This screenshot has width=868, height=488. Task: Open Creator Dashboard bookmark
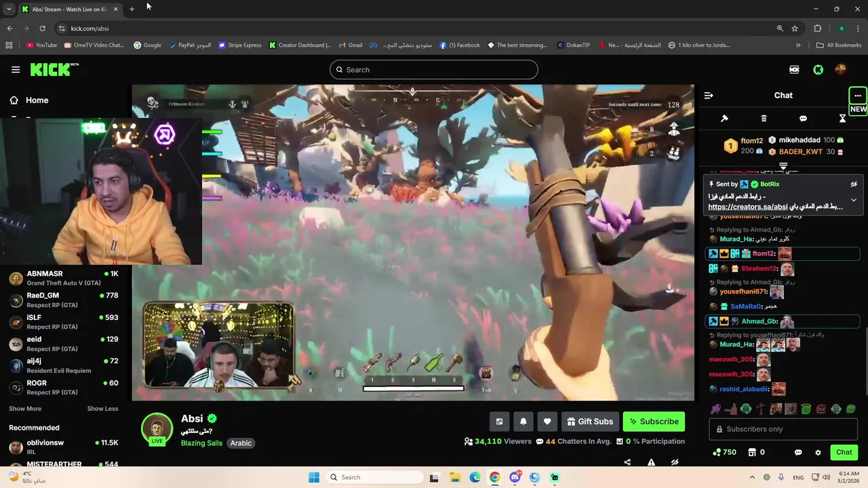pos(300,45)
